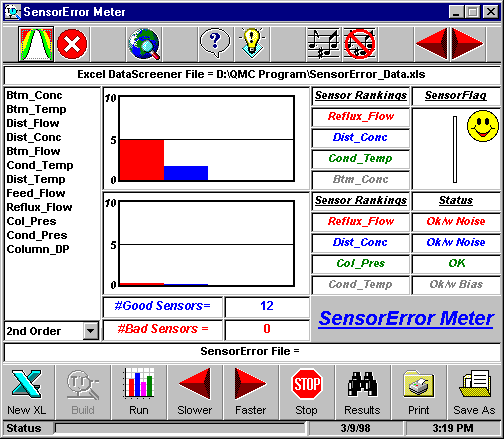Click the light bulb tips icon
The height and width of the screenshot is (439, 504).
(252, 44)
